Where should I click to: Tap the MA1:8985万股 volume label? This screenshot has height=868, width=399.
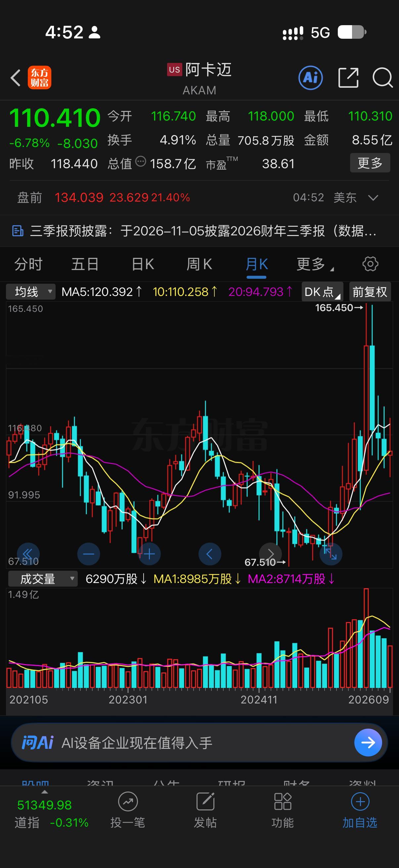[x=197, y=579]
